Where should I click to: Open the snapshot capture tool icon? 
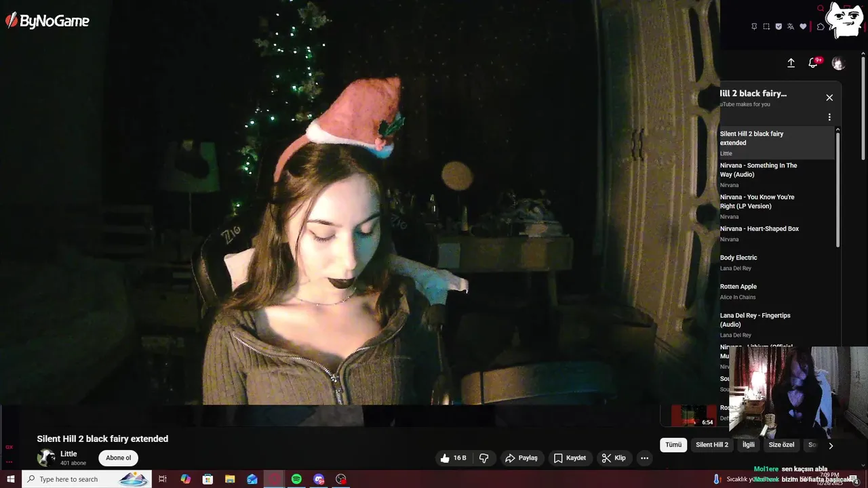tap(766, 26)
